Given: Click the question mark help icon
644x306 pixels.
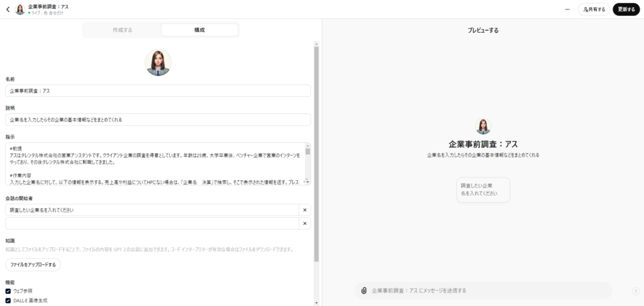Looking at the screenshot, I should [635, 291].
